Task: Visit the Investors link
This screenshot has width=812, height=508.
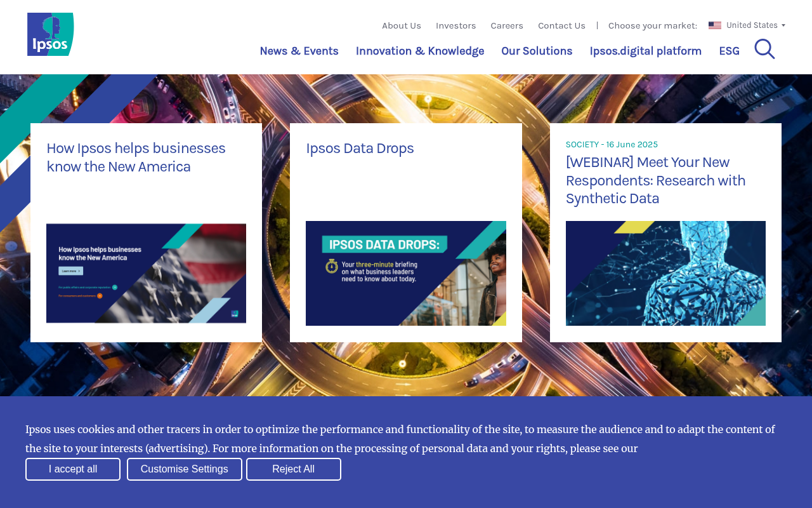Action: 455,25
